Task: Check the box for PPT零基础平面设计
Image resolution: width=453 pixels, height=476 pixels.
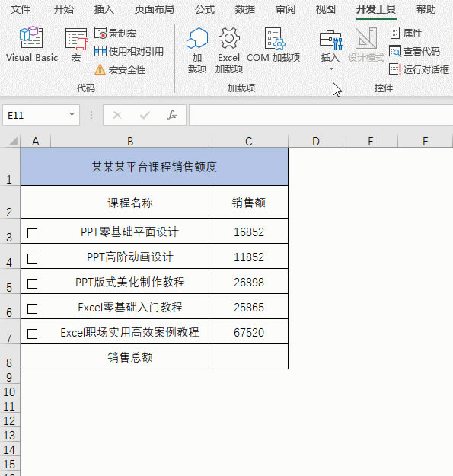Action: (x=33, y=233)
